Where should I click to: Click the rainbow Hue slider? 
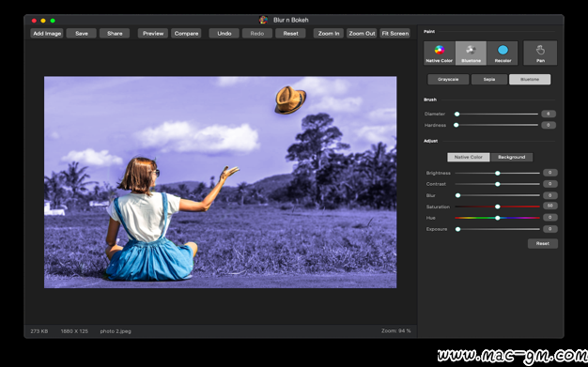coord(497,218)
